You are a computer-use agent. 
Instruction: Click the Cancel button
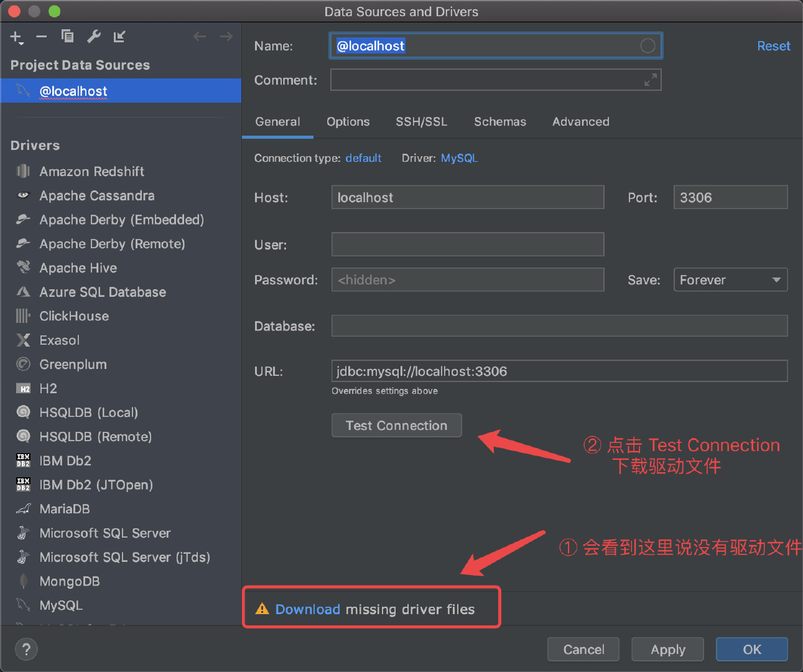coord(583,649)
